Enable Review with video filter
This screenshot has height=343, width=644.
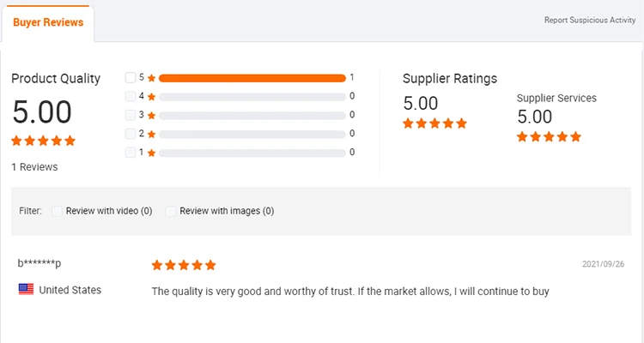pos(58,211)
